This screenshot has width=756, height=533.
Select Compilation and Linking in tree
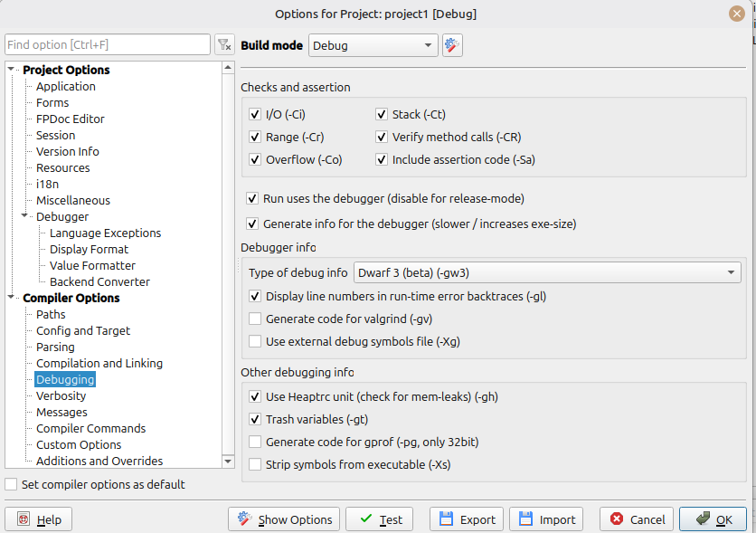99,364
